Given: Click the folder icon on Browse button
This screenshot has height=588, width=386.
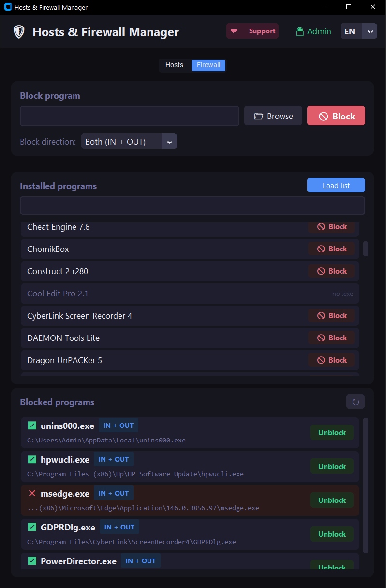Looking at the screenshot, I should (x=259, y=116).
